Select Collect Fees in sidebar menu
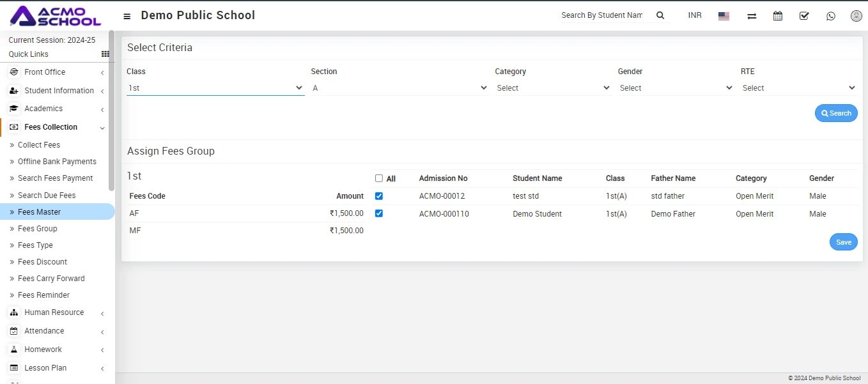 point(39,145)
